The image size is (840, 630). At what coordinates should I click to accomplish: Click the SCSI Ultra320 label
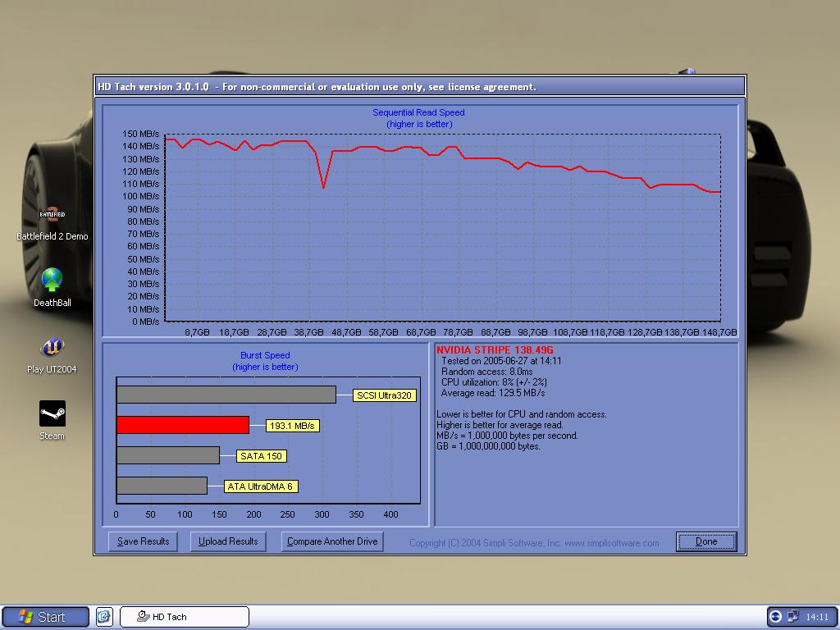pos(384,395)
